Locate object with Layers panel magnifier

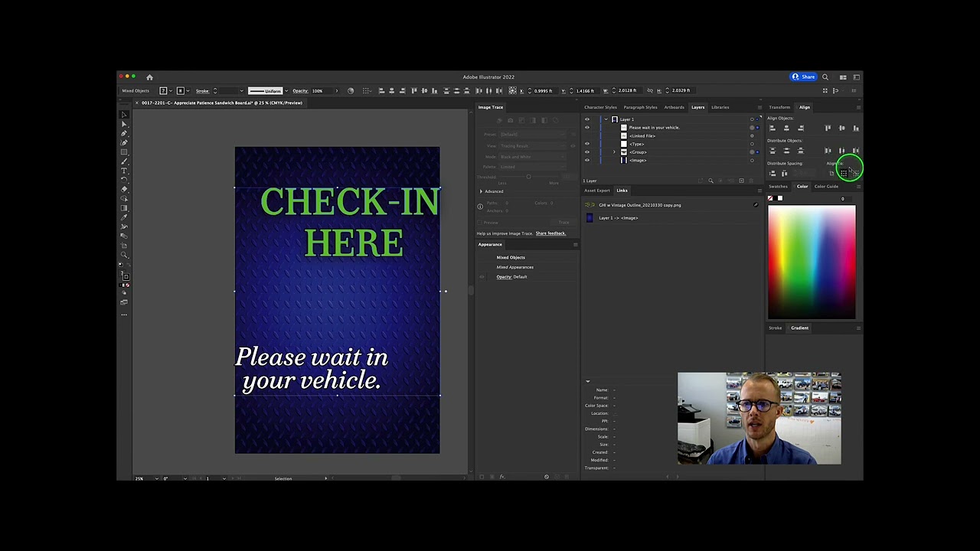pyautogui.click(x=710, y=181)
